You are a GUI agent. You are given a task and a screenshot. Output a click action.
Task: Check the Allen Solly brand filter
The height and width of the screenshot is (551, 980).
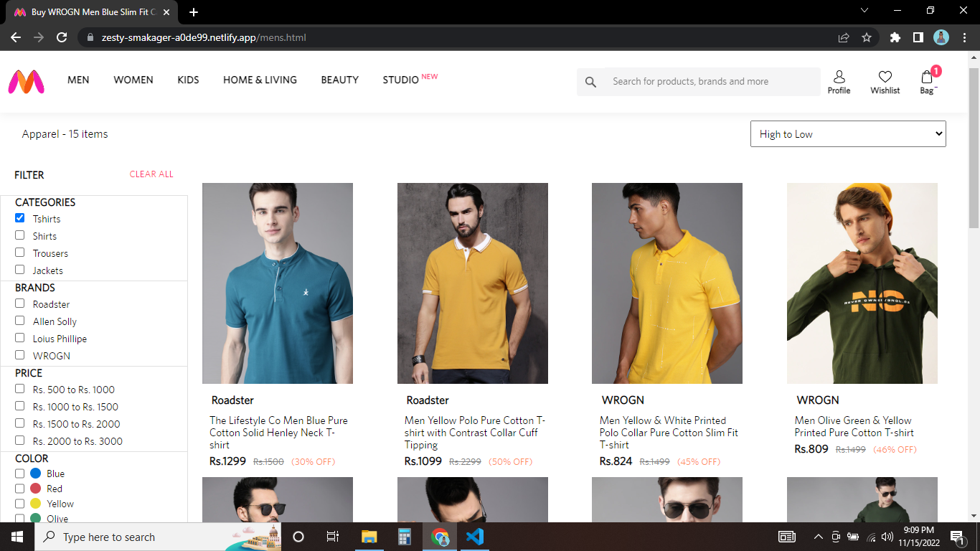point(20,321)
